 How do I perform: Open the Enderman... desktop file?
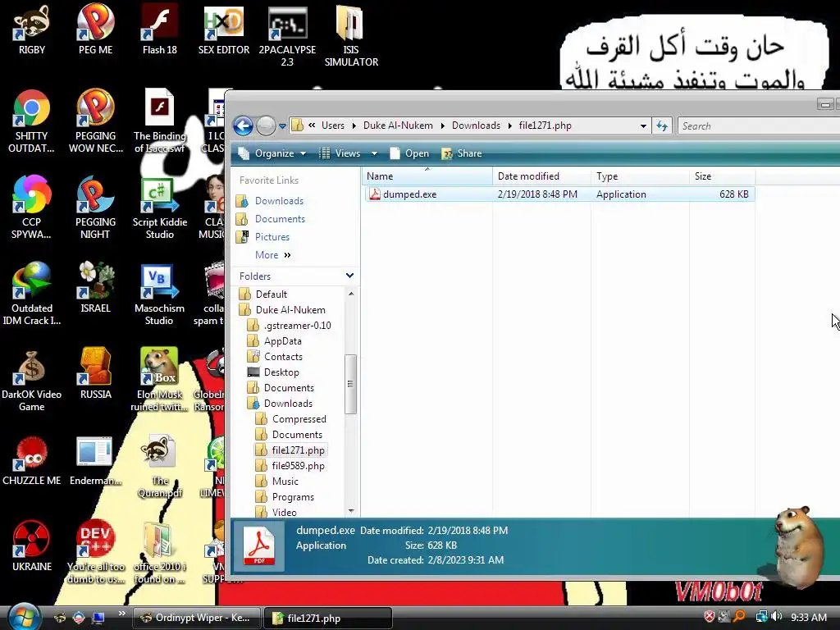(x=95, y=461)
